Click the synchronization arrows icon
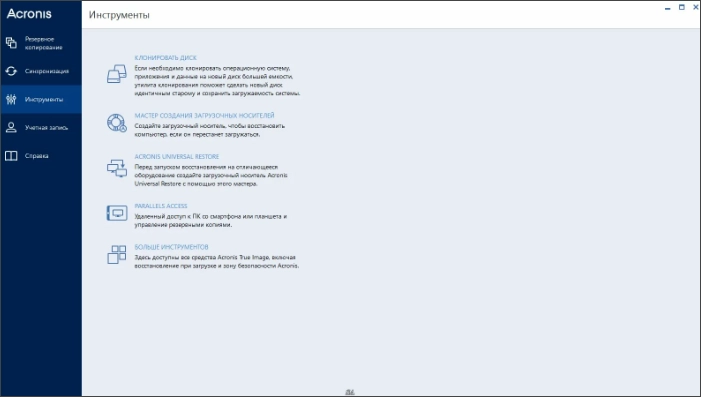701x397 pixels. (11, 71)
